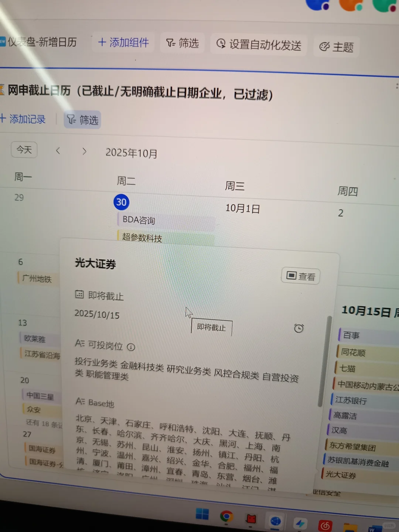399x532 pixels.
Task: Go to previous month with left chevron
Action: click(x=58, y=151)
